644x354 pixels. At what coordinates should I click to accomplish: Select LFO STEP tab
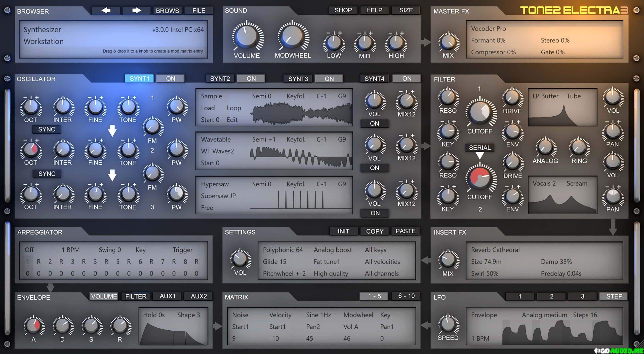(x=614, y=296)
